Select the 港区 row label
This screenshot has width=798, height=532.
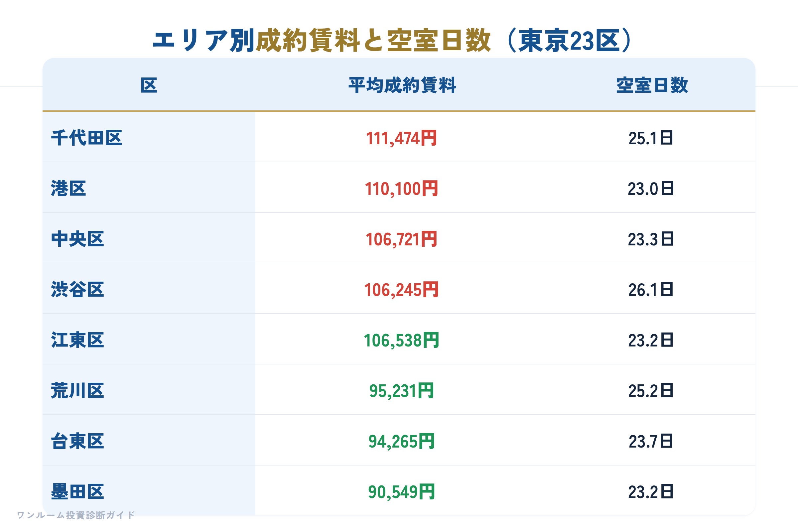pos(68,188)
